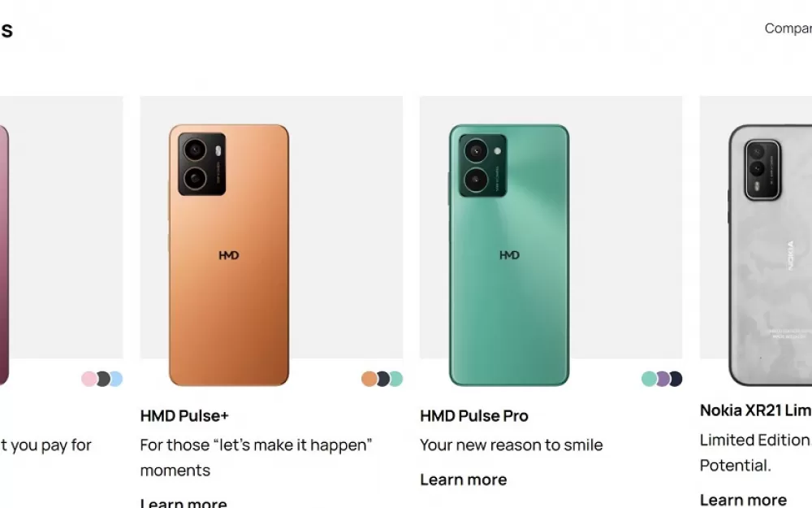
Task: Open the green HMD Pulse Pro phone image
Action: click(x=509, y=255)
